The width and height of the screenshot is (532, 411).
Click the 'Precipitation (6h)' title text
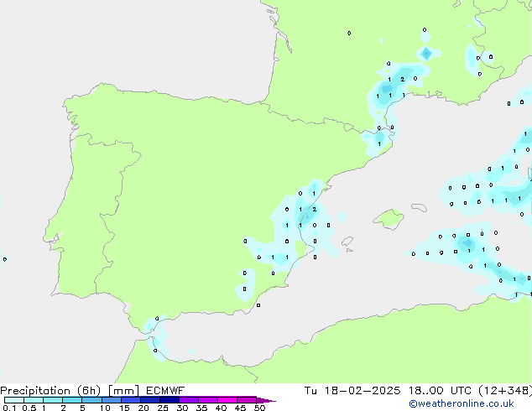[50, 391]
